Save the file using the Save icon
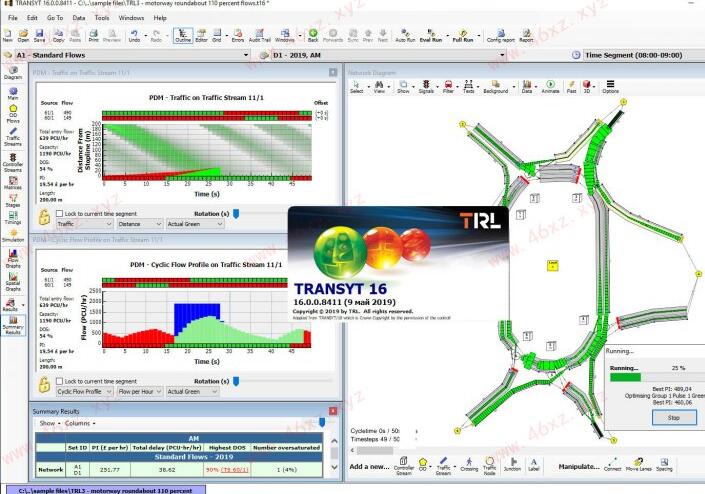Image resolution: width=705 pixels, height=494 pixels. (x=40, y=36)
